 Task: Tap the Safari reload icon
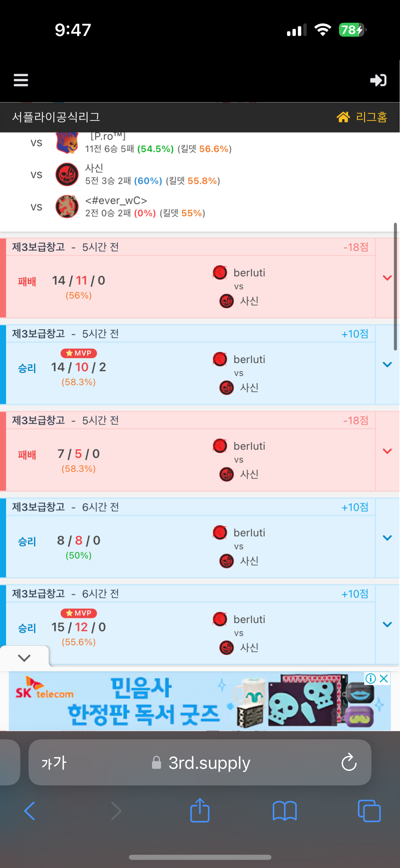349,763
